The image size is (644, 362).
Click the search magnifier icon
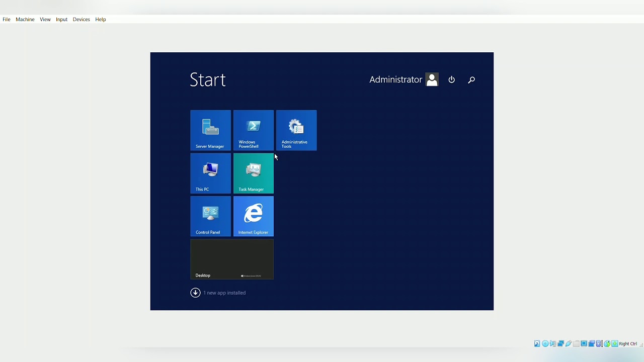click(471, 79)
